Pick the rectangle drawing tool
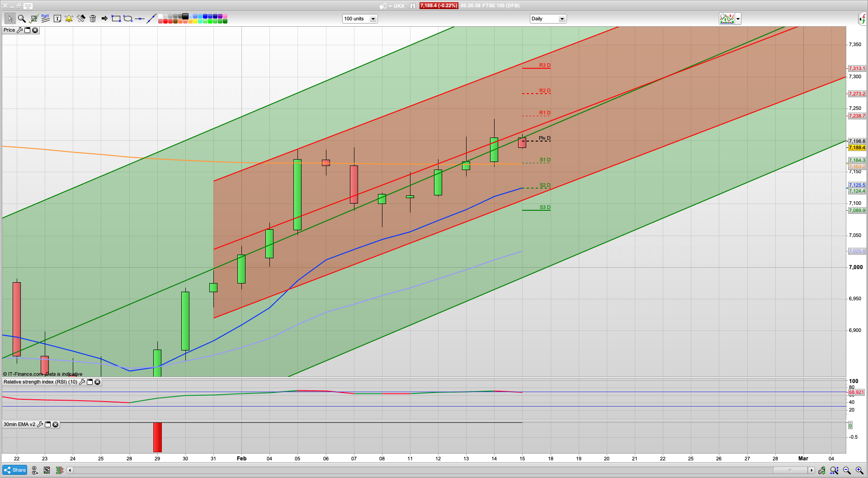 coord(116,19)
